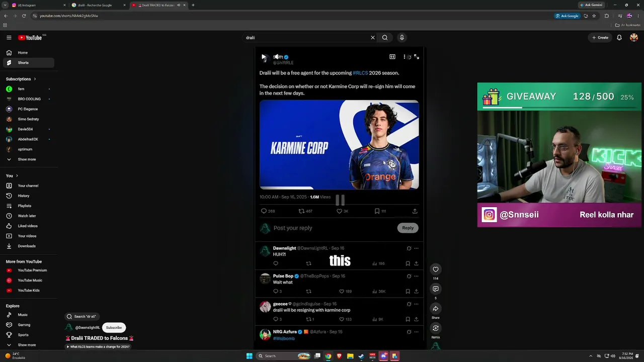This screenshot has width=644, height=362.
Task: Expand the You section header
Action: 12,176
